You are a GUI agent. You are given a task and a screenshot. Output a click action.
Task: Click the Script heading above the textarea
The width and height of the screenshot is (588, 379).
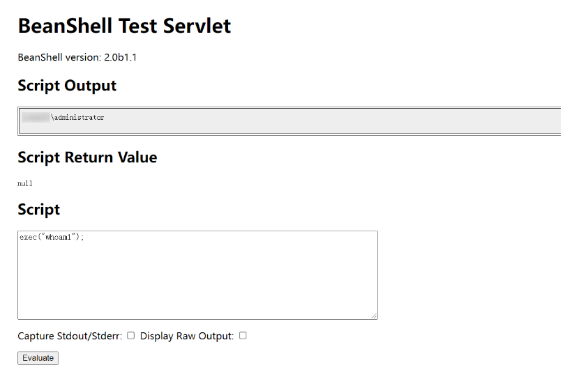coord(39,210)
